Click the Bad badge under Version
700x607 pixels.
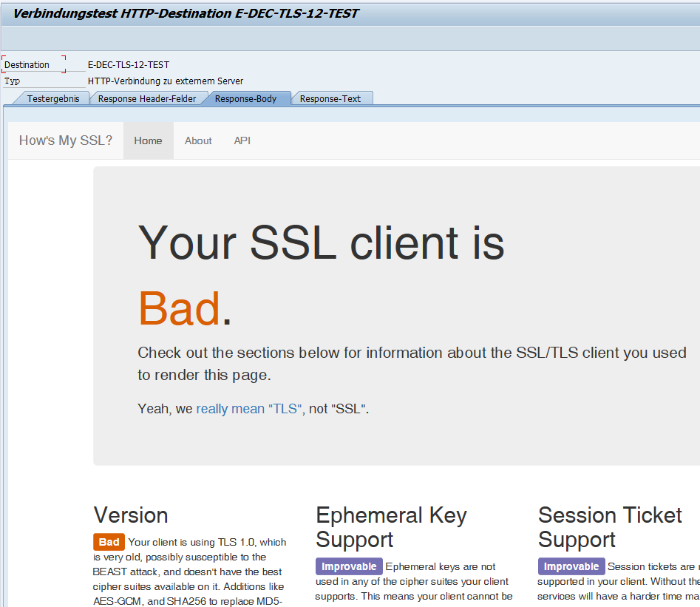tap(109, 542)
